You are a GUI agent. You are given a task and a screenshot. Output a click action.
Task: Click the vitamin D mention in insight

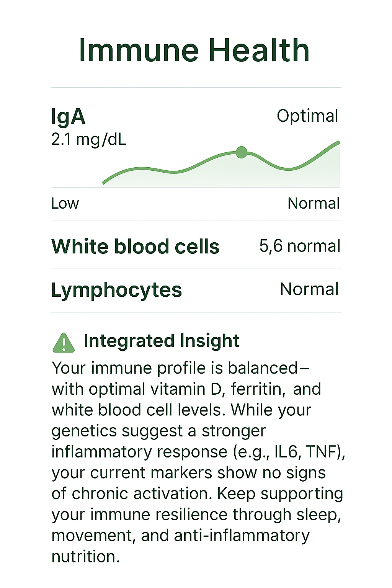(x=186, y=389)
